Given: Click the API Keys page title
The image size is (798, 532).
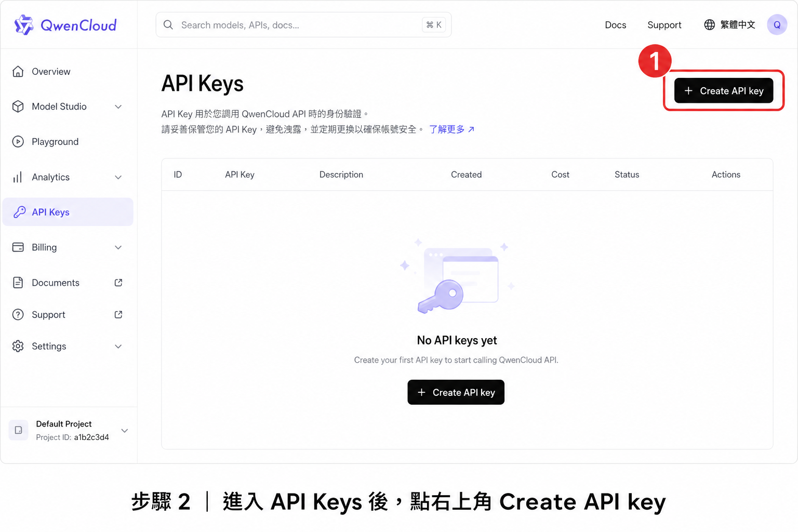Looking at the screenshot, I should 203,84.
